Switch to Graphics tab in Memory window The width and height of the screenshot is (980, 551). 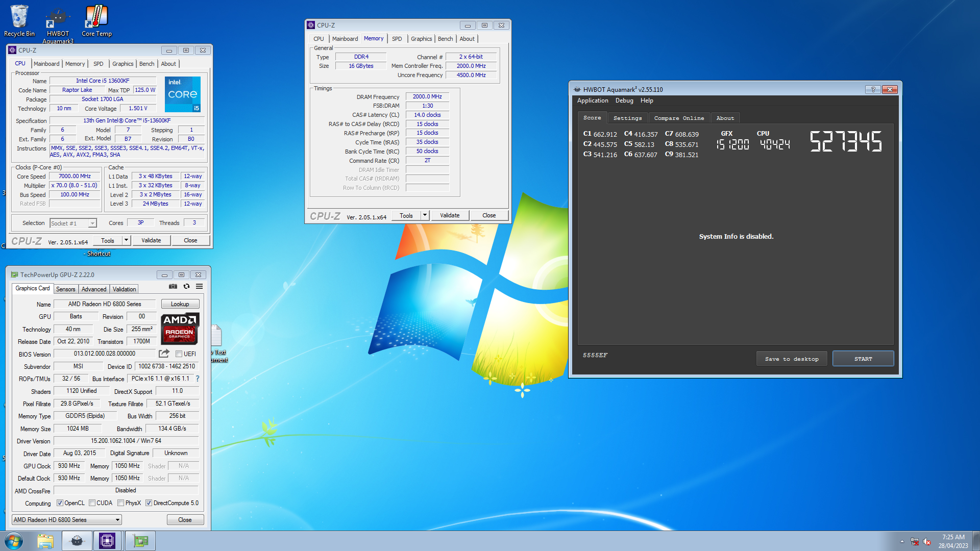[421, 39]
